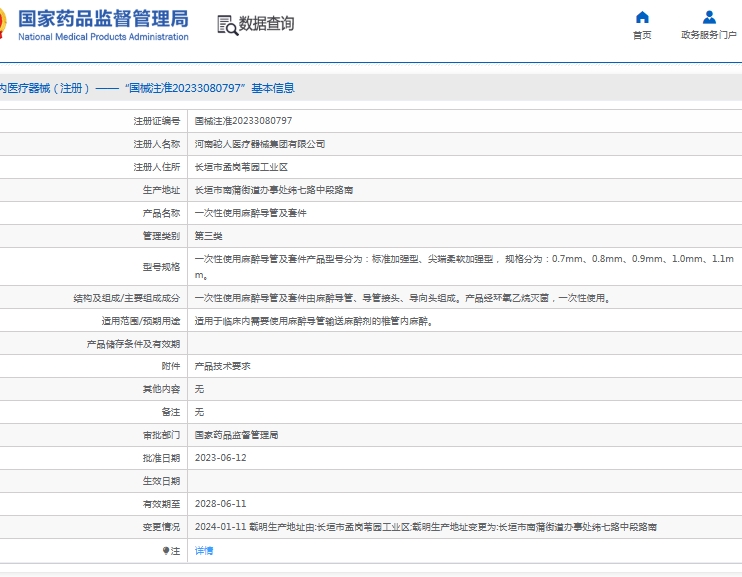
Task: Click 首页 label under home icon
Action: pyautogui.click(x=642, y=35)
